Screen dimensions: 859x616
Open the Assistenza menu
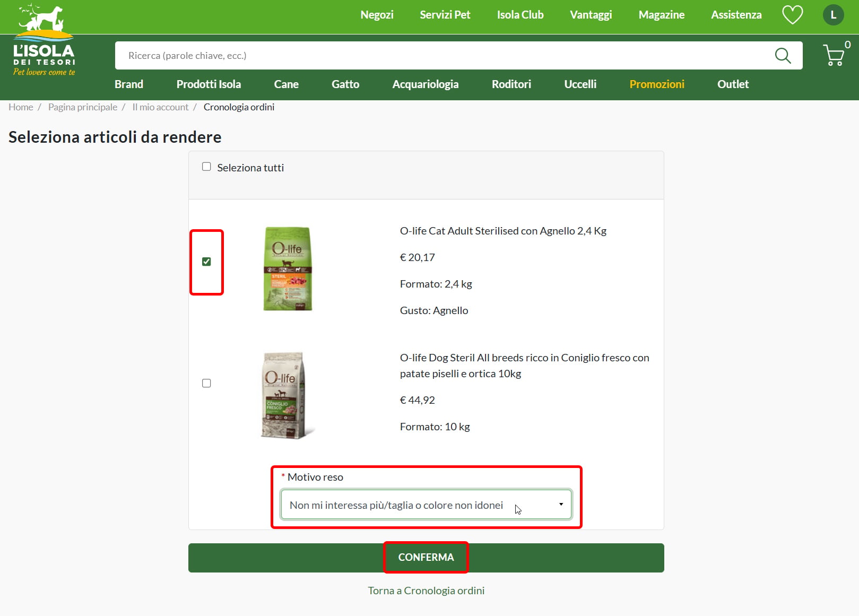coord(736,15)
